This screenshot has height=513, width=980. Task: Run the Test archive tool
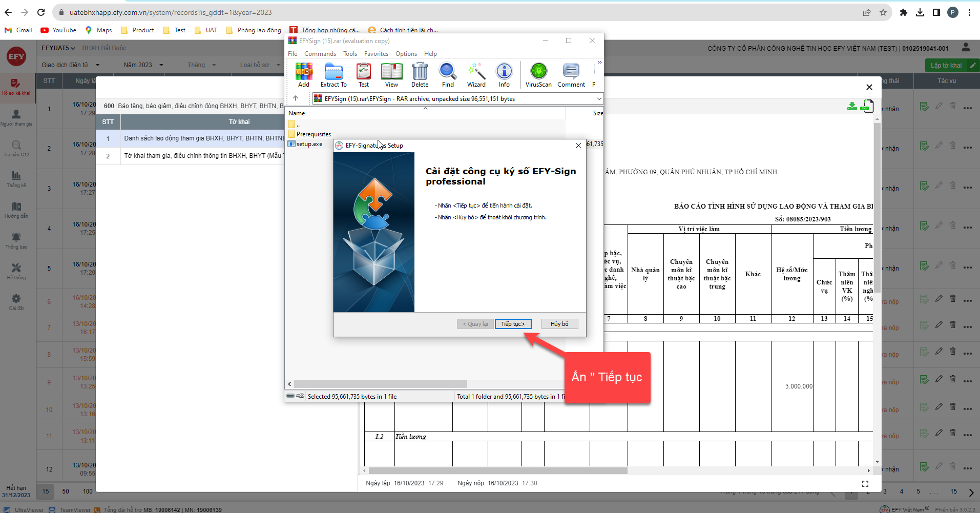pos(364,75)
